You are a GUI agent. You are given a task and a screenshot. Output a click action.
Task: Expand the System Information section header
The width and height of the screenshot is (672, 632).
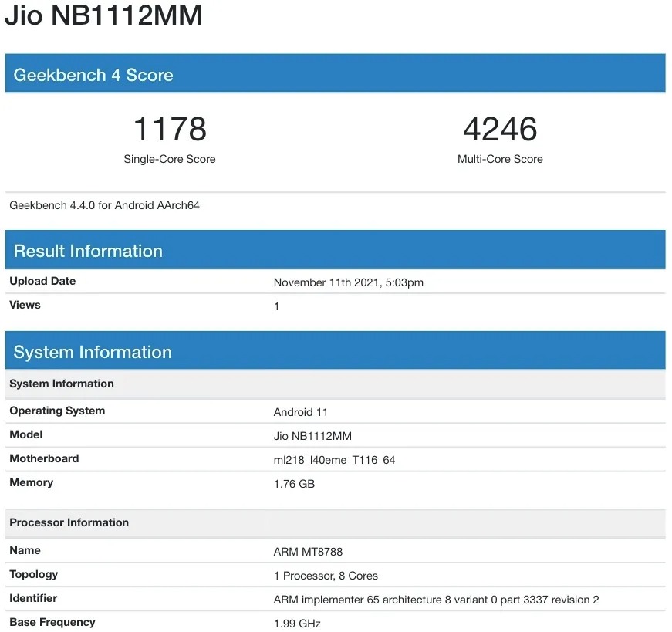(x=93, y=352)
